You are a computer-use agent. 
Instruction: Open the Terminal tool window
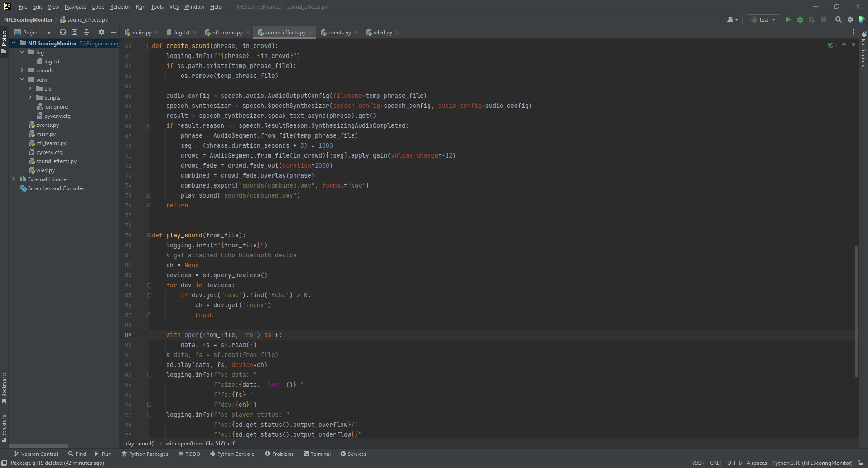click(x=317, y=454)
